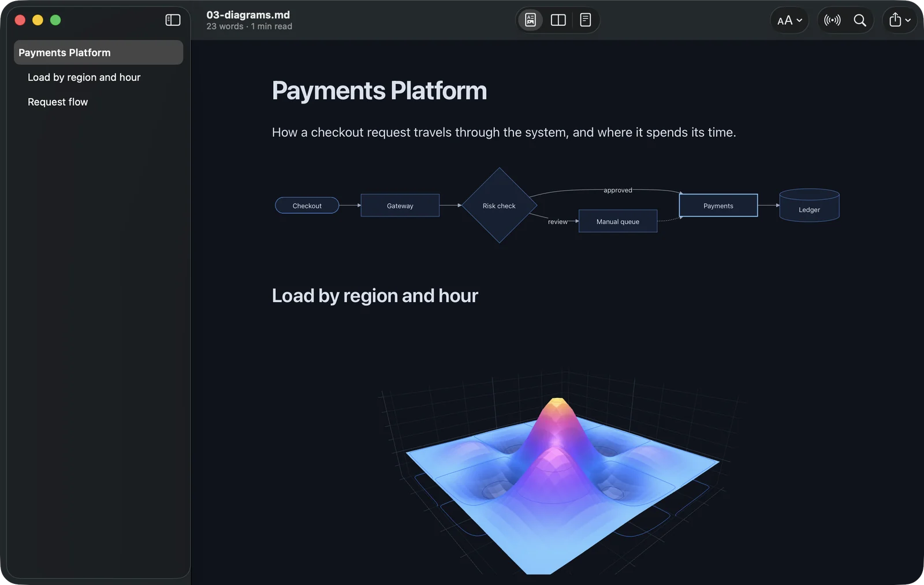Click the Gateway node in diagram
The image size is (924, 585).
(x=400, y=206)
